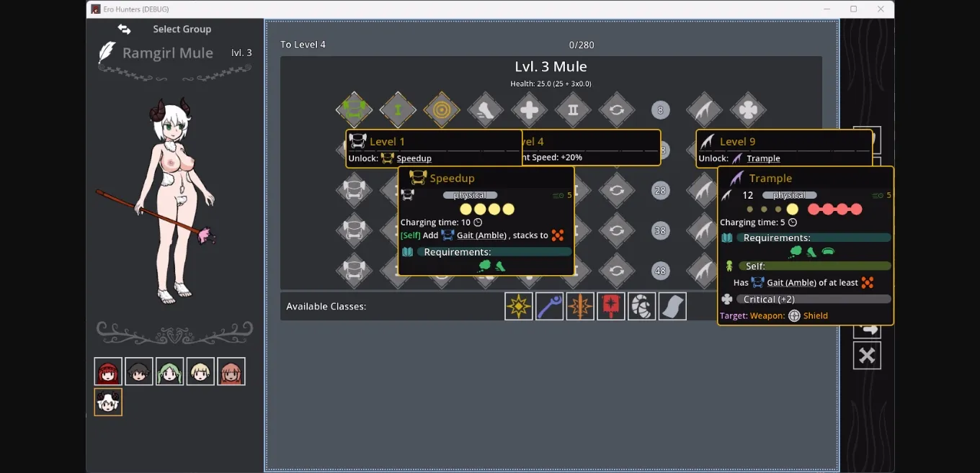Open the Speedup skill link
Screen dimensions: 980x473
(413, 158)
